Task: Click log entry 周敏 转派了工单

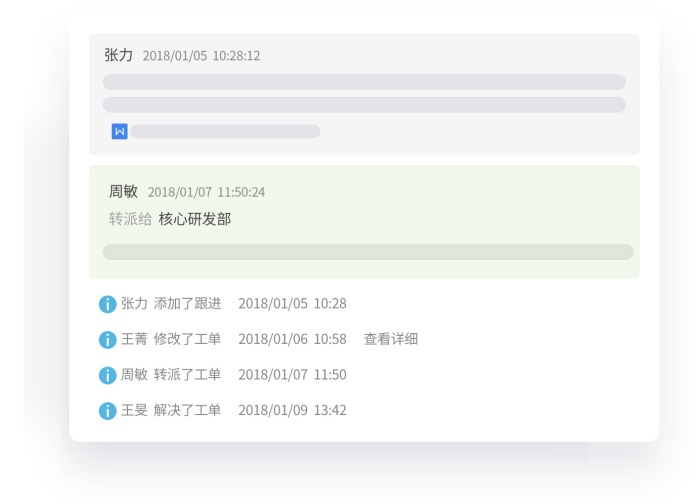Action: tap(171, 374)
